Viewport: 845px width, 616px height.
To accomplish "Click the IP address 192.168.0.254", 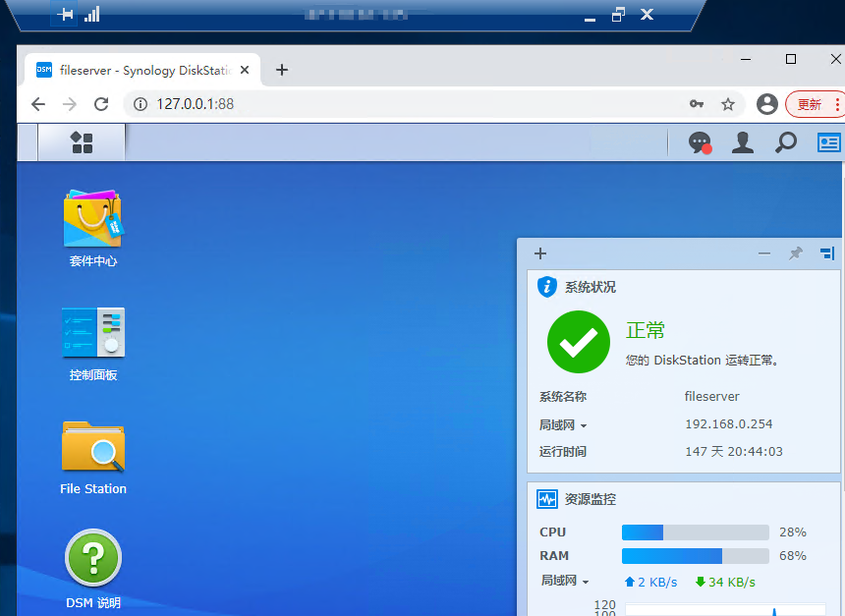I will (x=729, y=424).
